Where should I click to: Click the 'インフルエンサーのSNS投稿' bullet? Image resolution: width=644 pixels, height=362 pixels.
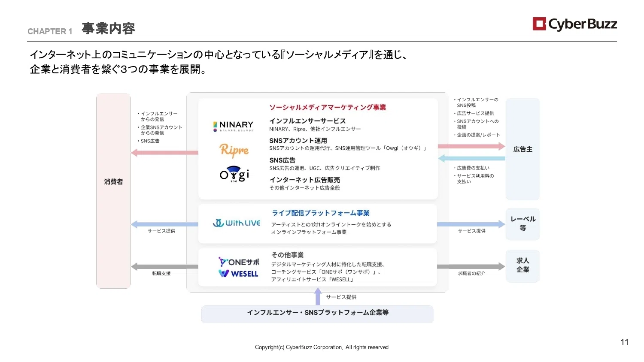tap(476, 103)
